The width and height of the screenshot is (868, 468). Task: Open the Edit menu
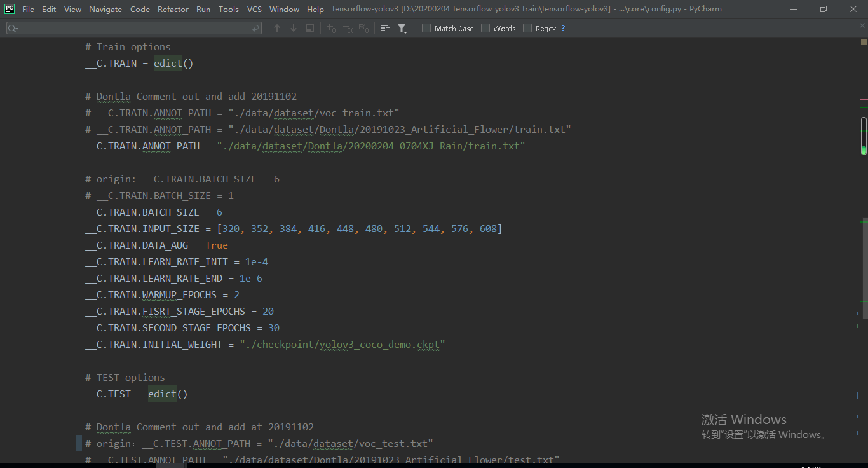coord(49,9)
